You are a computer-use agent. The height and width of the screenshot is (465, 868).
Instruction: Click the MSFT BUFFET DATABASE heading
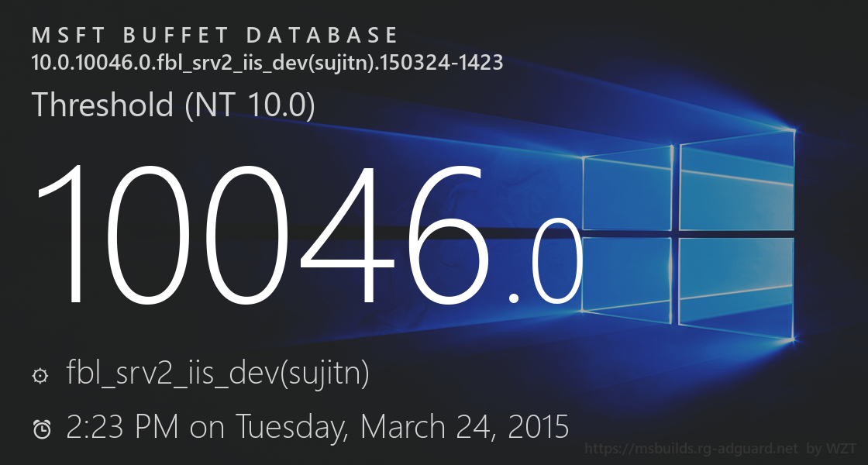point(215,36)
